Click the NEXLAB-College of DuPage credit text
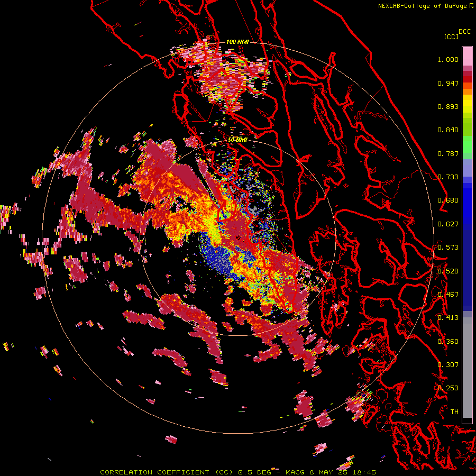Image resolution: width=476 pixels, height=476 pixels. tap(422, 6)
